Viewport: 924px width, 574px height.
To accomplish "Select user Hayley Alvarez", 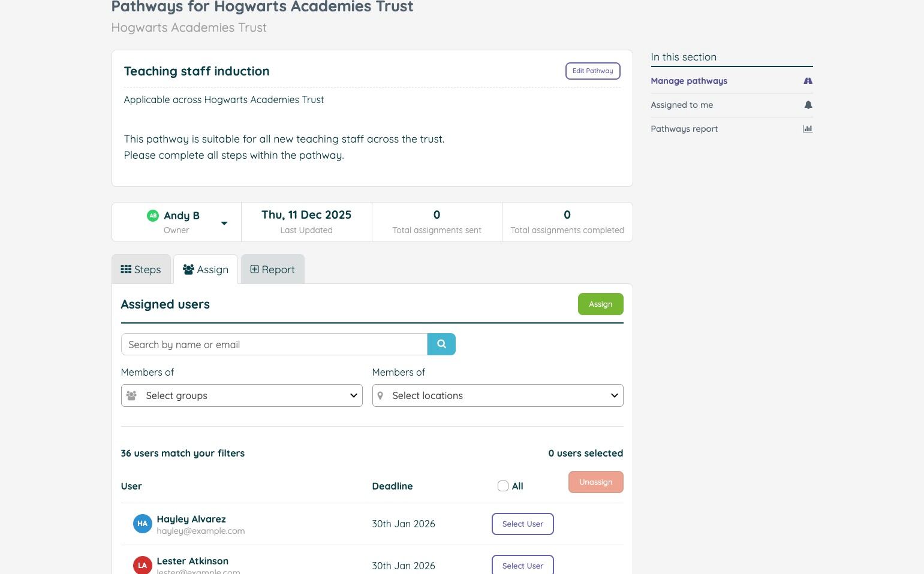I will (x=522, y=524).
